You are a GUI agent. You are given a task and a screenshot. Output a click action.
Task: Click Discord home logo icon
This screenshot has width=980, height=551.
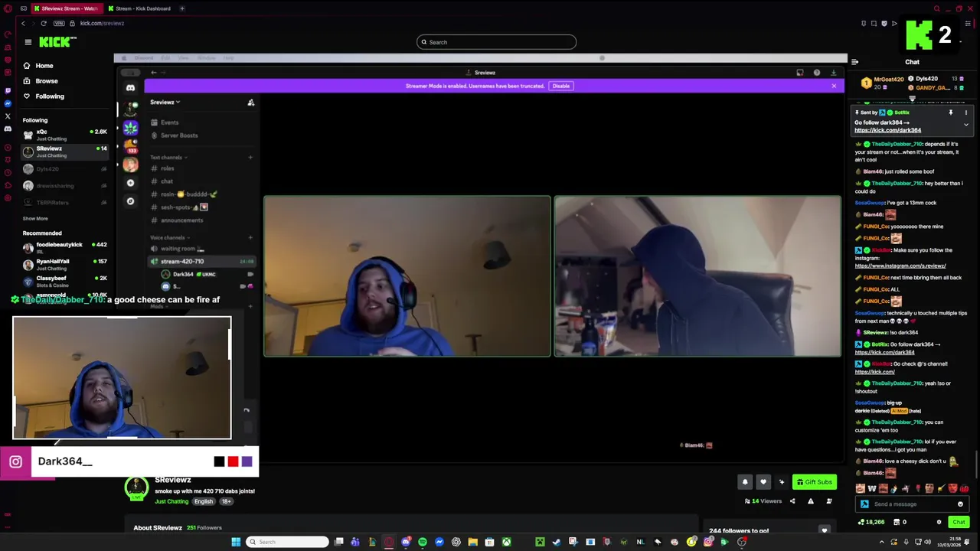[131, 88]
